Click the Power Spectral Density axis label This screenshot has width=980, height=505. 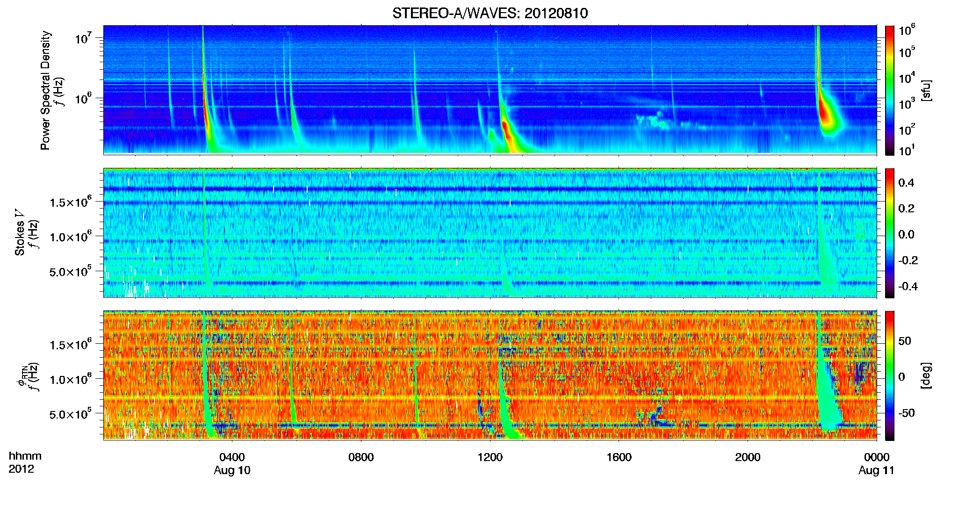pos(45,90)
